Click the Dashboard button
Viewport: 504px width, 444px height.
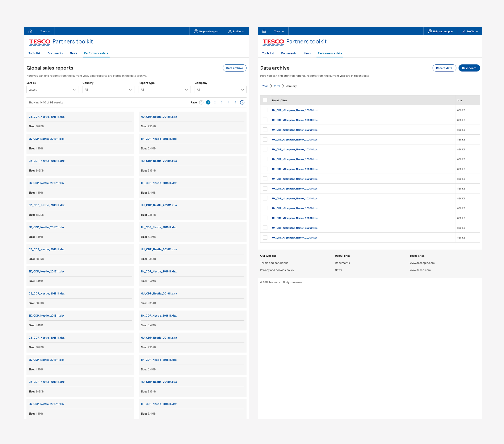tap(469, 68)
